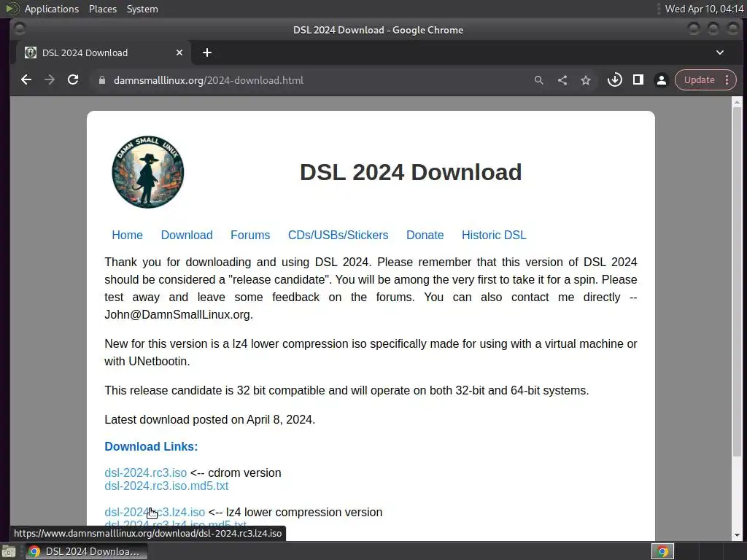
Task: Reload the current page
Action: pos(73,80)
